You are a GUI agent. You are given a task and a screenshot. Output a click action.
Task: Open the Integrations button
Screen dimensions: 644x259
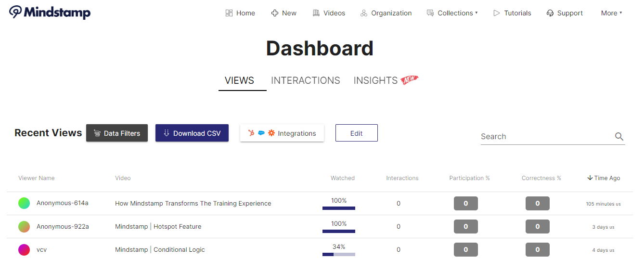click(x=282, y=133)
